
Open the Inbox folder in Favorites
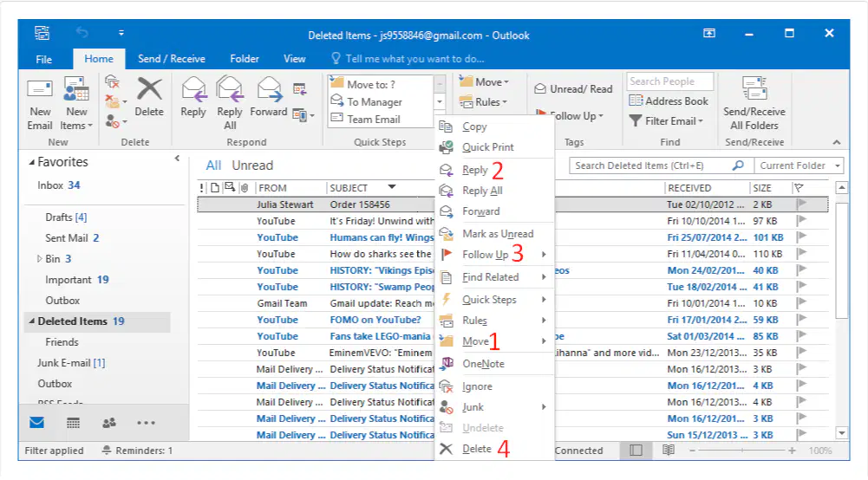pos(59,185)
